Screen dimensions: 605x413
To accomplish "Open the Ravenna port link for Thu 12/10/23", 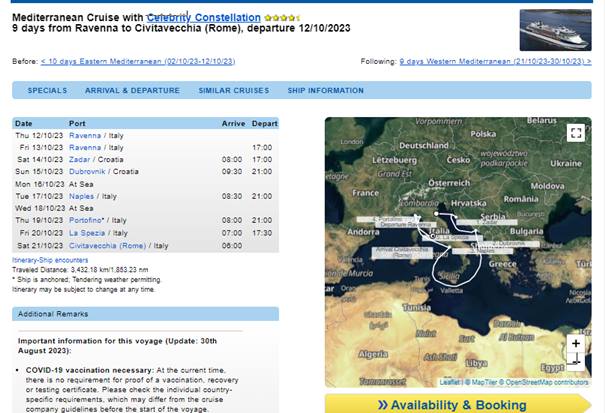I will (85, 135).
